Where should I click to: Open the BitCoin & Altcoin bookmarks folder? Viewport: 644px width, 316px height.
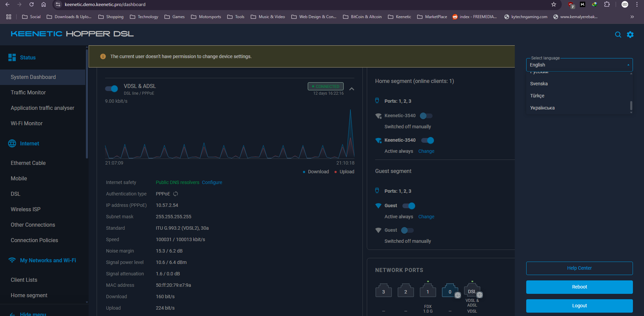[x=362, y=17]
